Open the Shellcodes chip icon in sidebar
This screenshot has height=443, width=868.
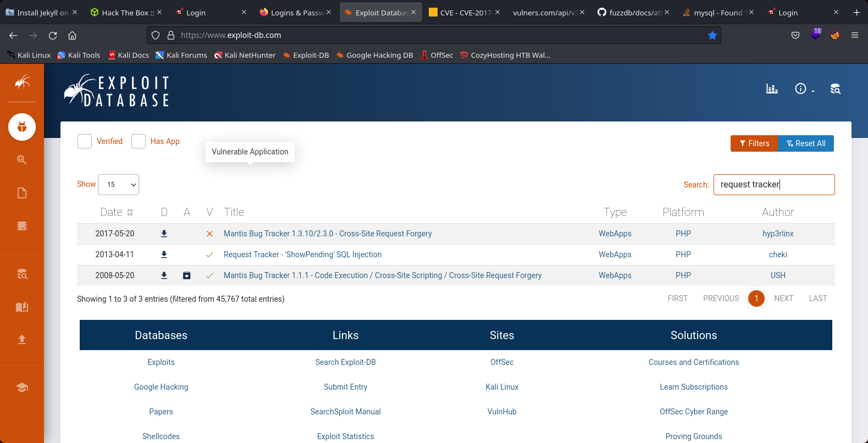point(22,226)
